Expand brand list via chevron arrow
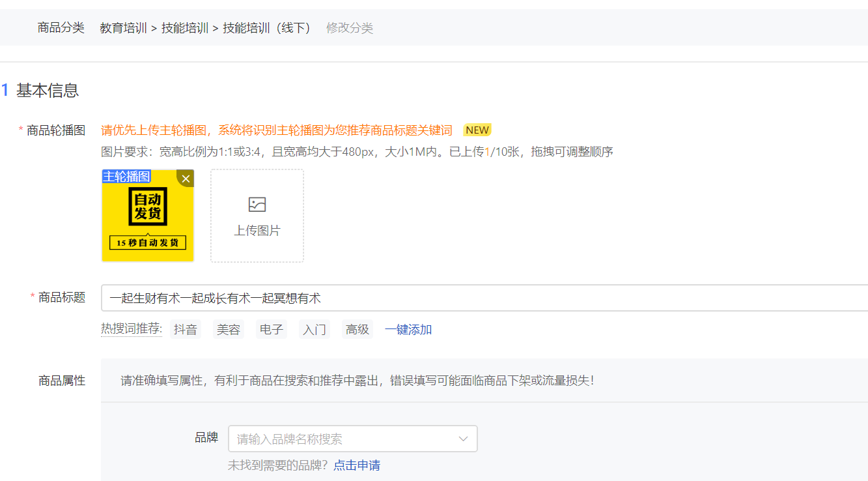Viewport: 868px width, 481px height. [464, 439]
